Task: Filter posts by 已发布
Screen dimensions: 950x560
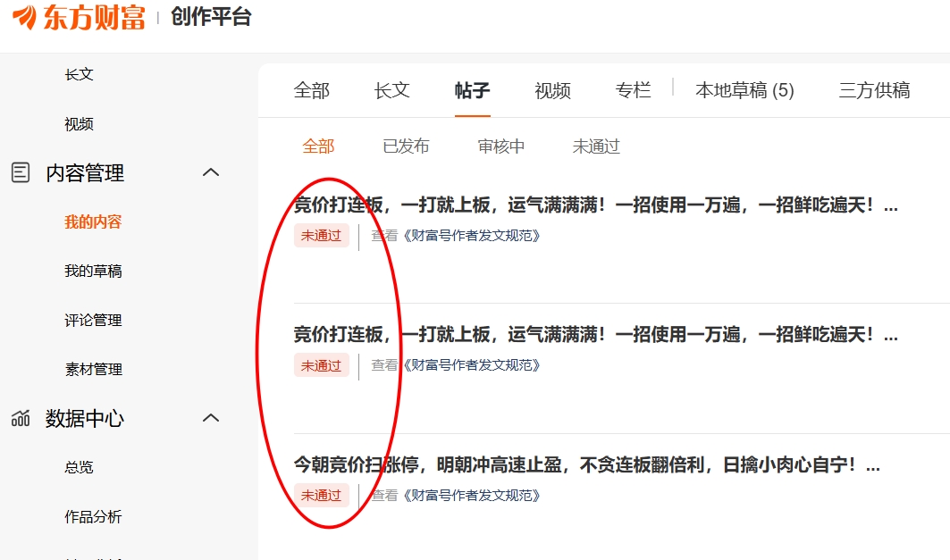Action: (x=406, y=146)
